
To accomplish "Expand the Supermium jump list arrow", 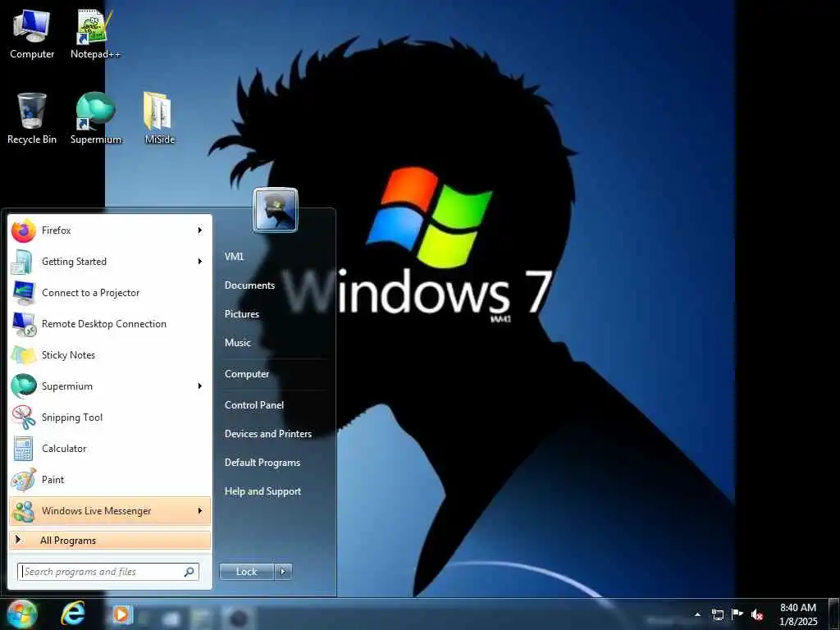I will [200, 386].
